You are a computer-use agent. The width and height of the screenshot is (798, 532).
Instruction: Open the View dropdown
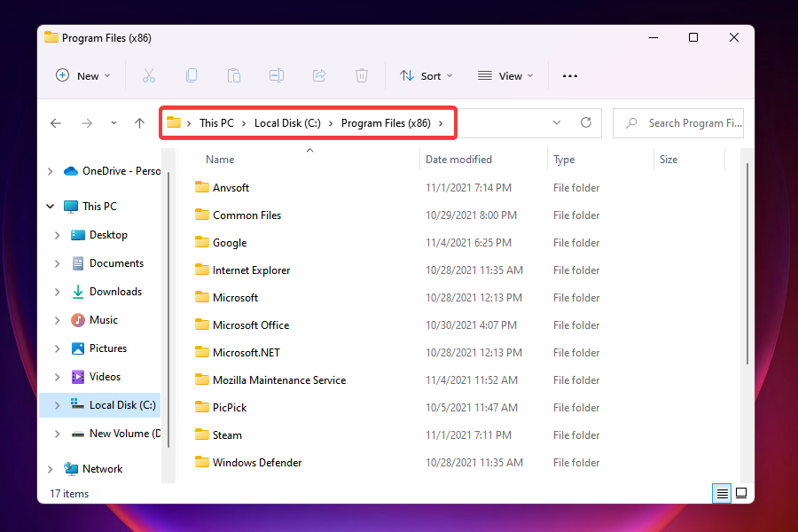click(x=504, y=75)
